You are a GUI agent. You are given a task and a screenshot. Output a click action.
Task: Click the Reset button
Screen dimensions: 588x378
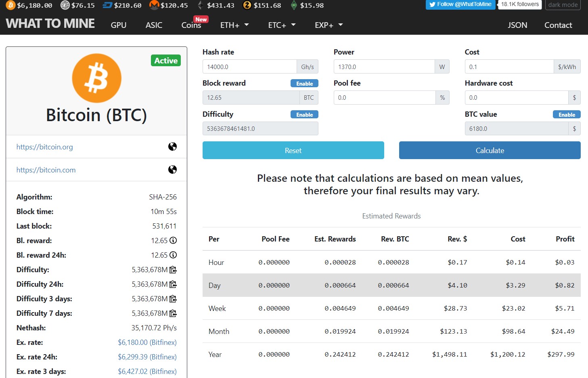pyautogui.click(x=293, y=150)
